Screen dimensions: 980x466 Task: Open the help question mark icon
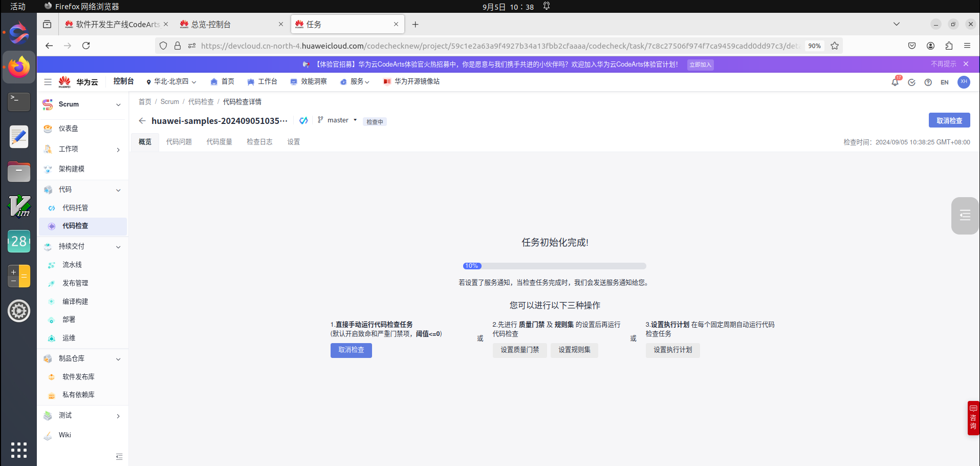click(x=928, y=82)
